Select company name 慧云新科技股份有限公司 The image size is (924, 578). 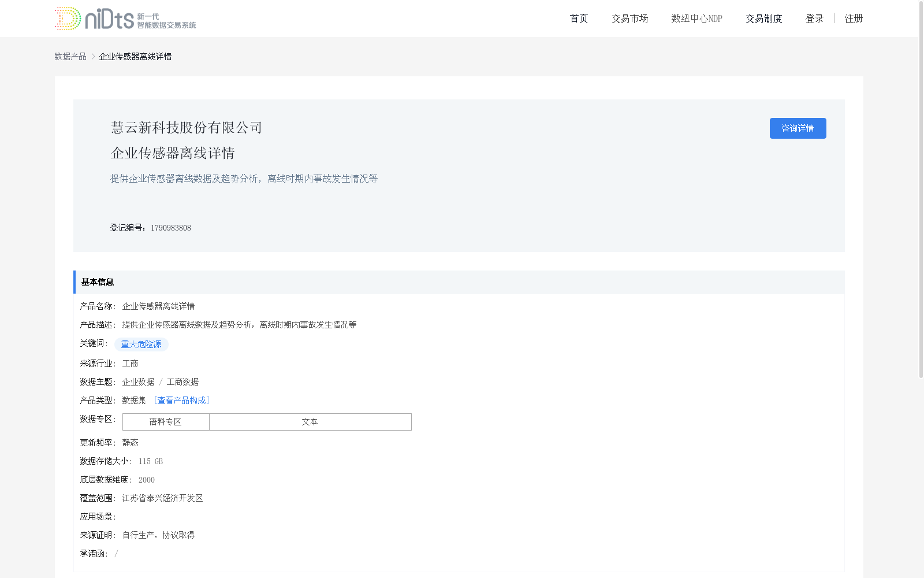point(187,128)
